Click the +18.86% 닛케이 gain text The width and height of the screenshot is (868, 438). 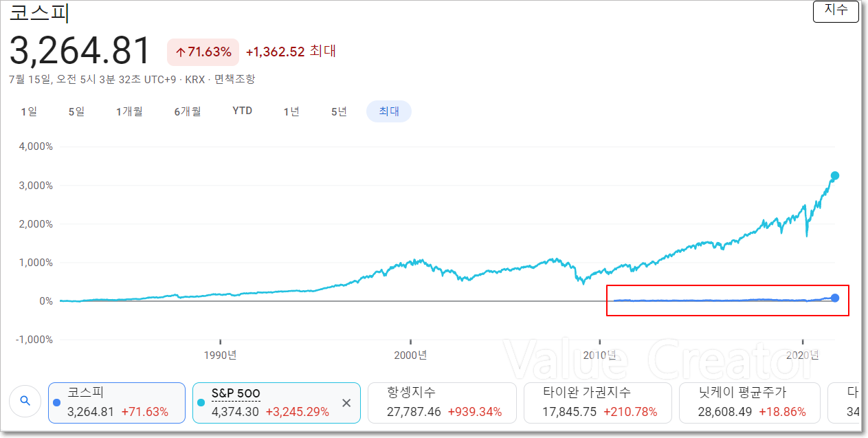[x=782, y=412]
